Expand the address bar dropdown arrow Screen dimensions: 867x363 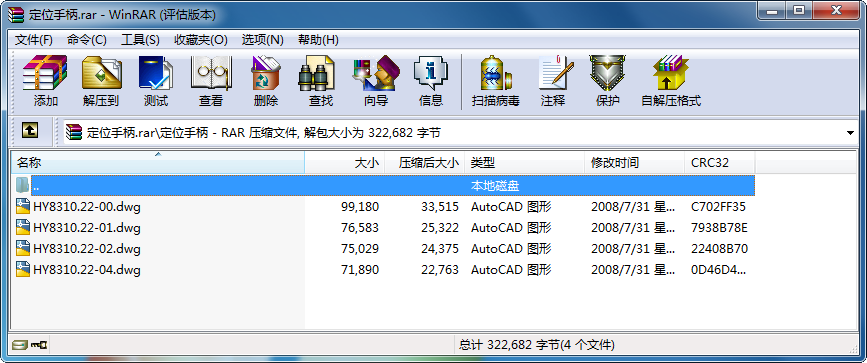850,133
